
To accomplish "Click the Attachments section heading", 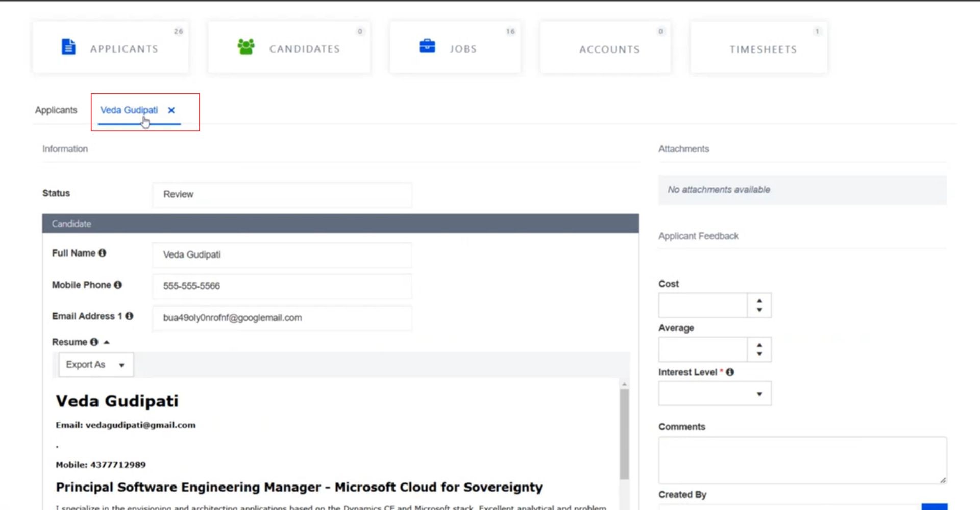I will (683, 149).
